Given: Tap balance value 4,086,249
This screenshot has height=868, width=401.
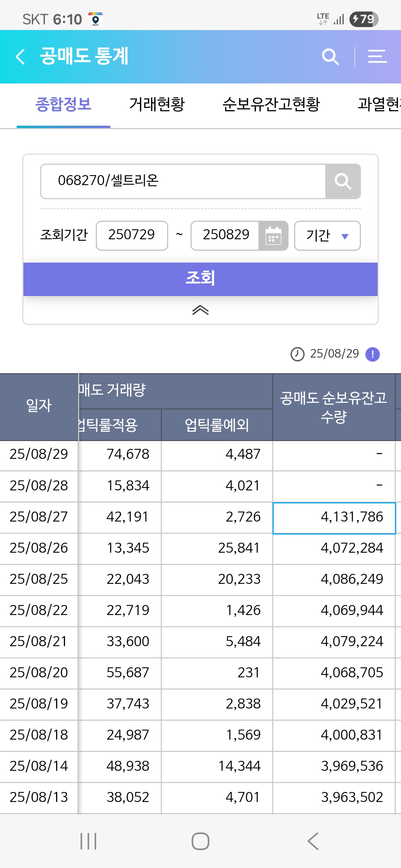Looking at the screenshot, I should point(352,579).
